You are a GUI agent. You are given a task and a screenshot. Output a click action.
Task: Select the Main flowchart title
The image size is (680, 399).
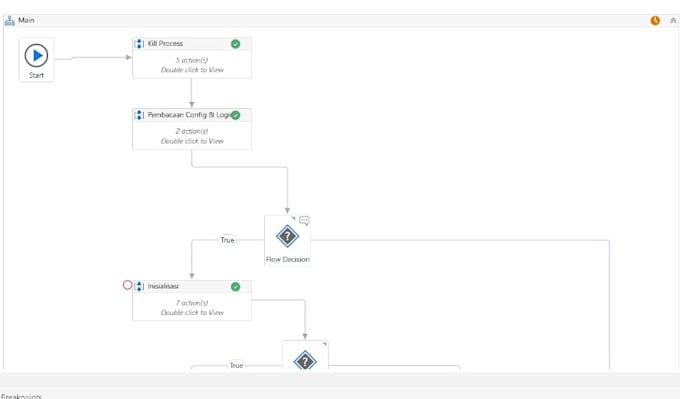26,20
